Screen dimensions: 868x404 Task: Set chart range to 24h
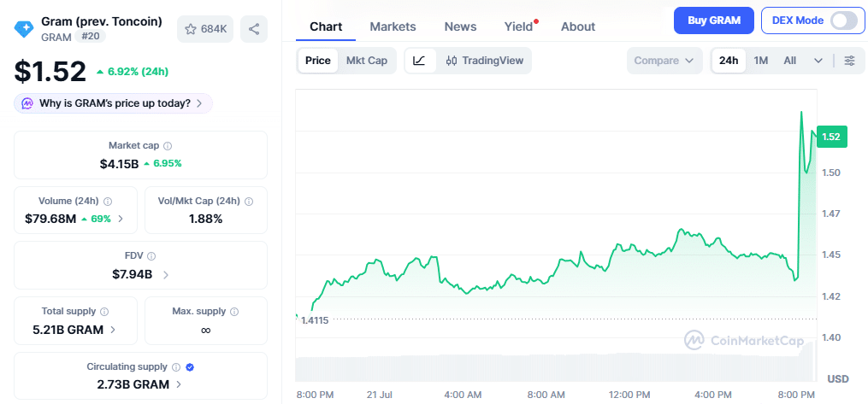[x=729, y=61]
